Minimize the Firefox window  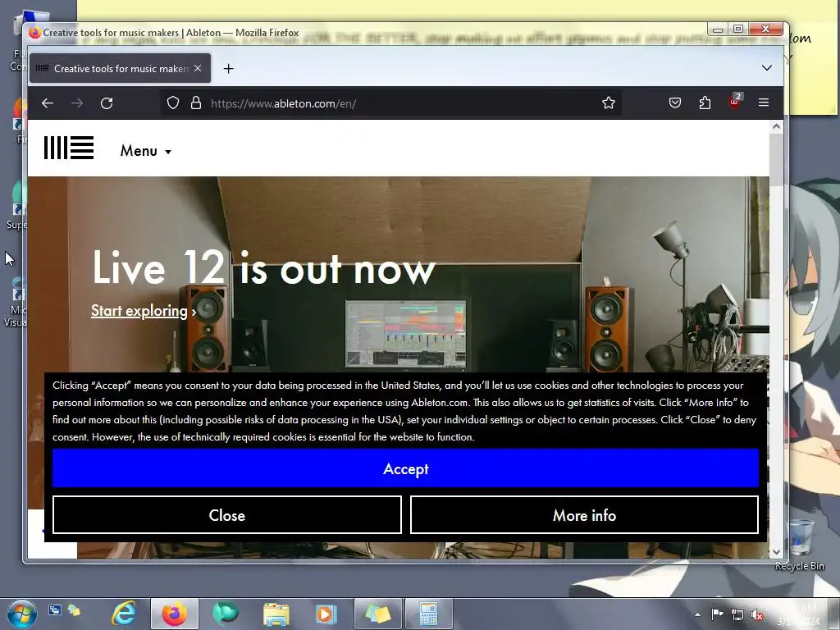(x=718, y=29)
